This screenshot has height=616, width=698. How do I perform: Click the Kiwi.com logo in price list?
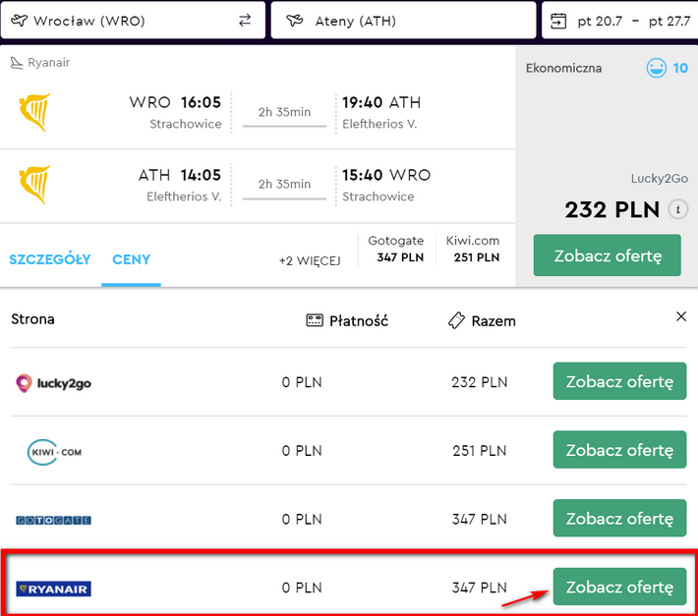click(54, 452)
